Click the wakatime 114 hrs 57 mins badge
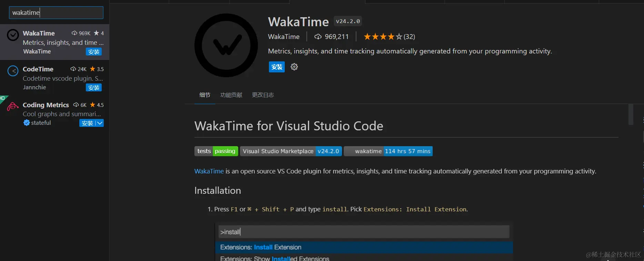Screen dimensions: 644x261 [388, 151]
